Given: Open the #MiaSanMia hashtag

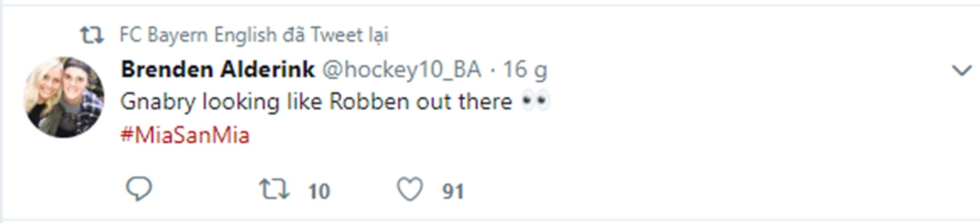Looking at the screenshot, I should [185, 135].
